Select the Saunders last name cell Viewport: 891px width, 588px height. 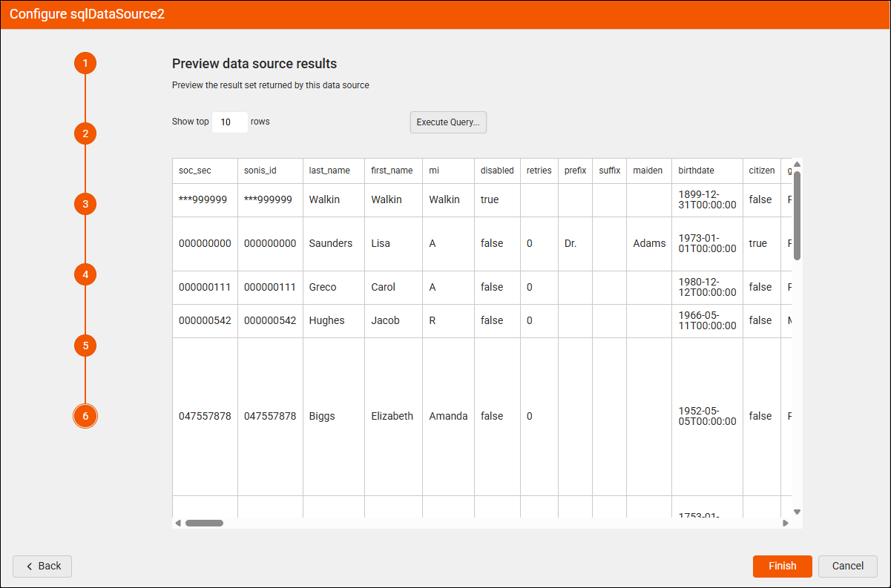click(334, 244)
